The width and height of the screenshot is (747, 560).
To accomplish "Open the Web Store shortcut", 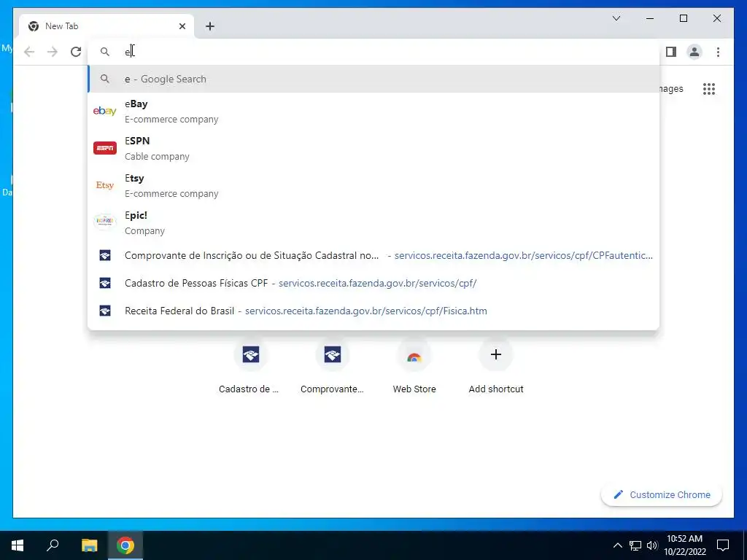I will pyautogui.click(x=414, y=367).
